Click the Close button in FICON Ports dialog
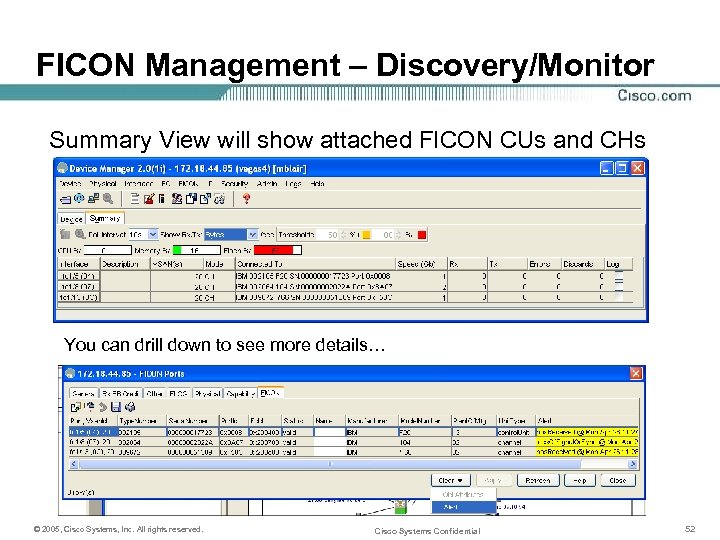 [618, 480]
